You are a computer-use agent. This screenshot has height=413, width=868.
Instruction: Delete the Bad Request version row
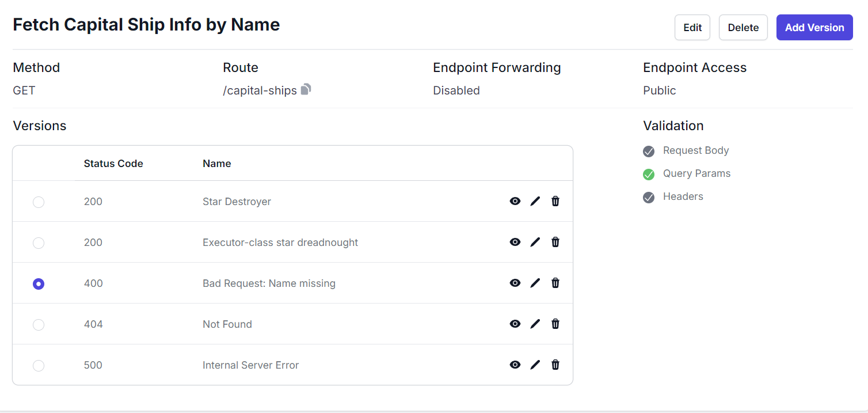coord(555,283)
